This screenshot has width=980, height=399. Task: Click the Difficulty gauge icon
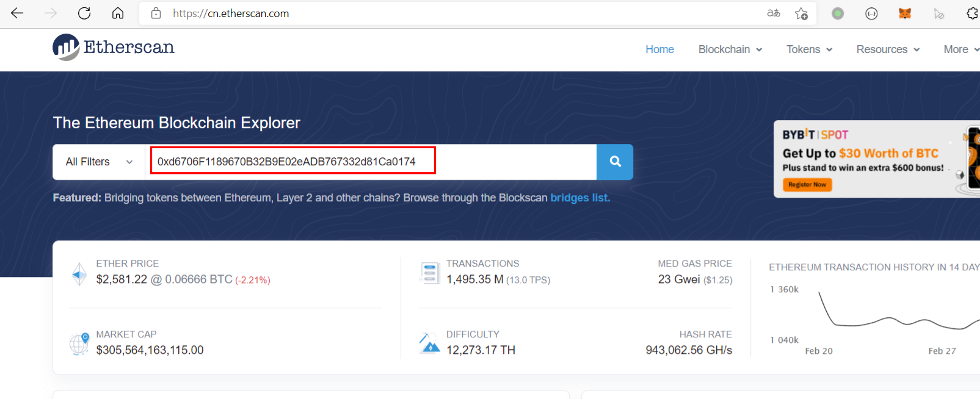[x=430, y=343]
